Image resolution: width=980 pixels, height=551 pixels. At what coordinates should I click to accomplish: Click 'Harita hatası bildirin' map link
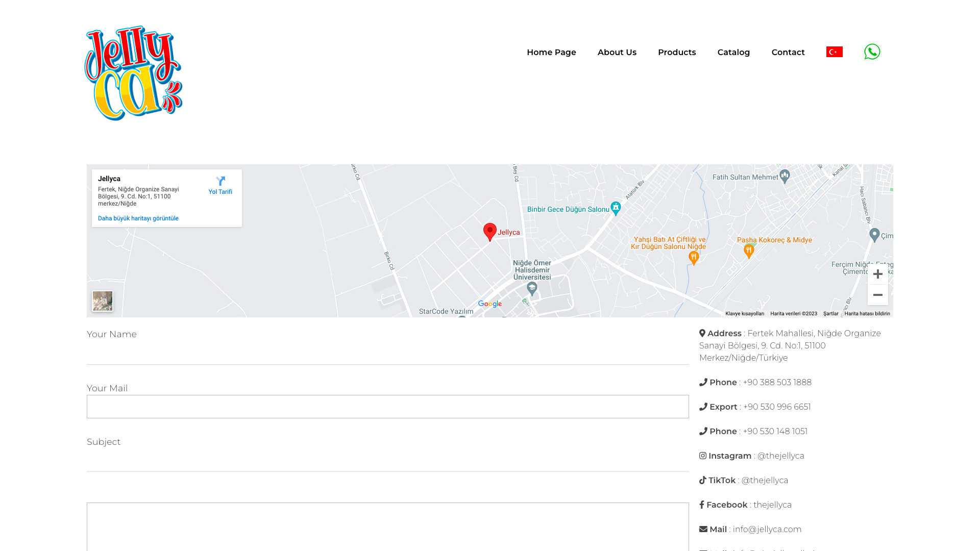coord(867,314)
